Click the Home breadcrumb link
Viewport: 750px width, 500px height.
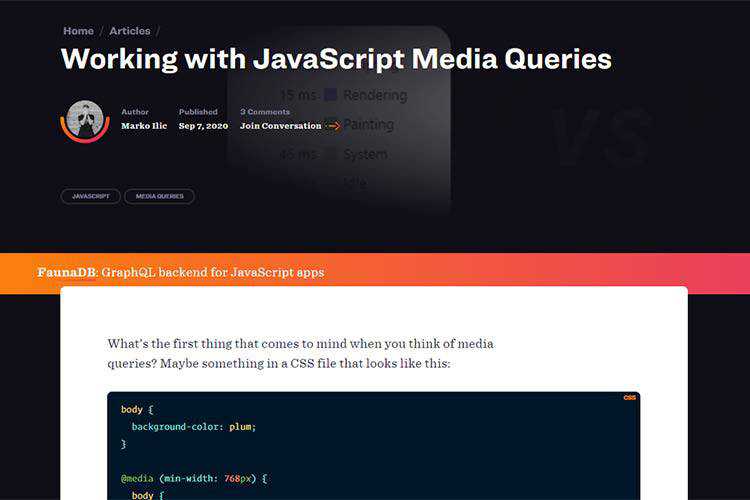pos(78,31)
